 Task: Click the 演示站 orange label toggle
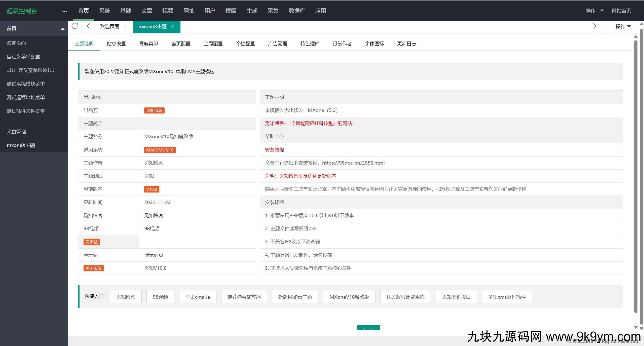92,242
